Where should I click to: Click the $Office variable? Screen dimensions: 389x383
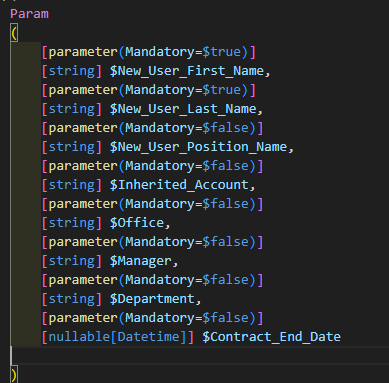click(137, 223)
